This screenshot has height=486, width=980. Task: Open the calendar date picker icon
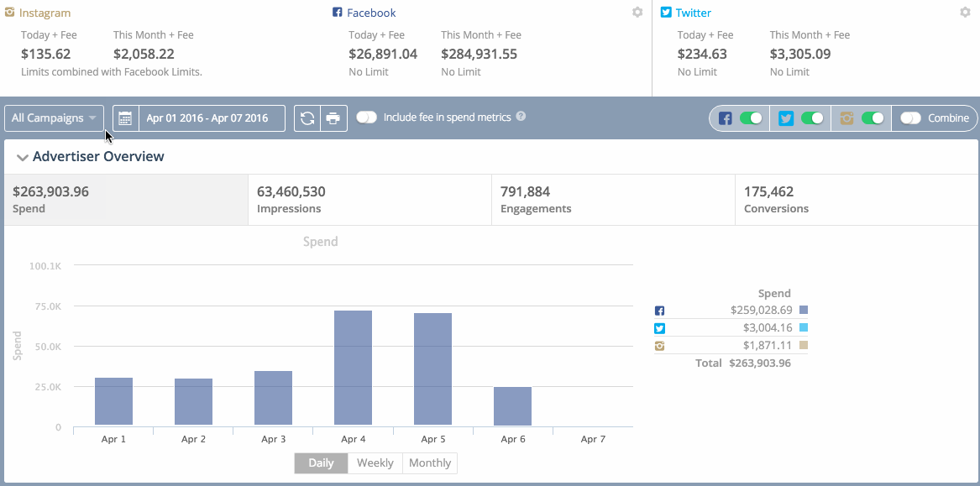click(x=124, y=118)
